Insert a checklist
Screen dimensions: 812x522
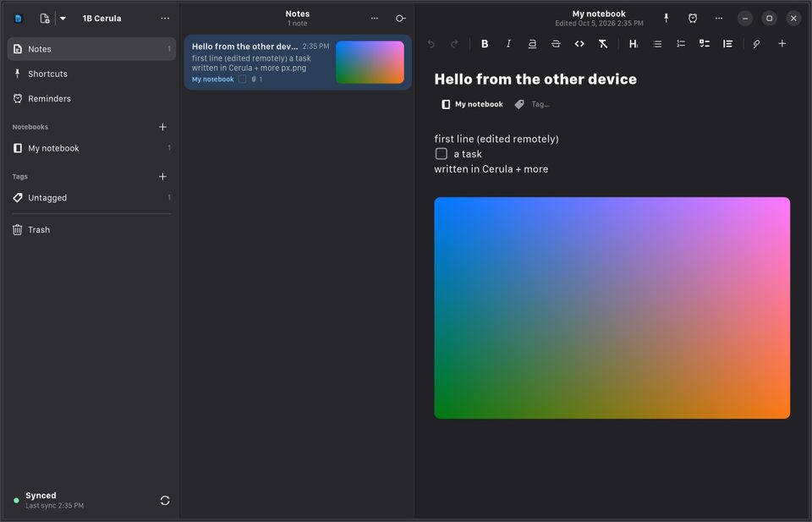point(705,44)
